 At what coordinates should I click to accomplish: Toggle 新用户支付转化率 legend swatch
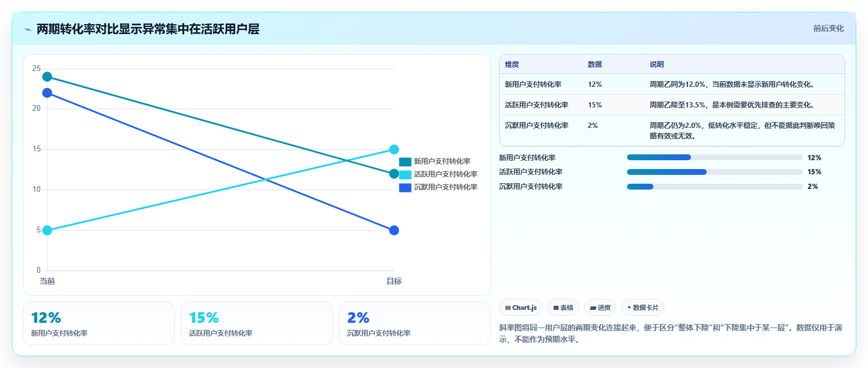405,161
